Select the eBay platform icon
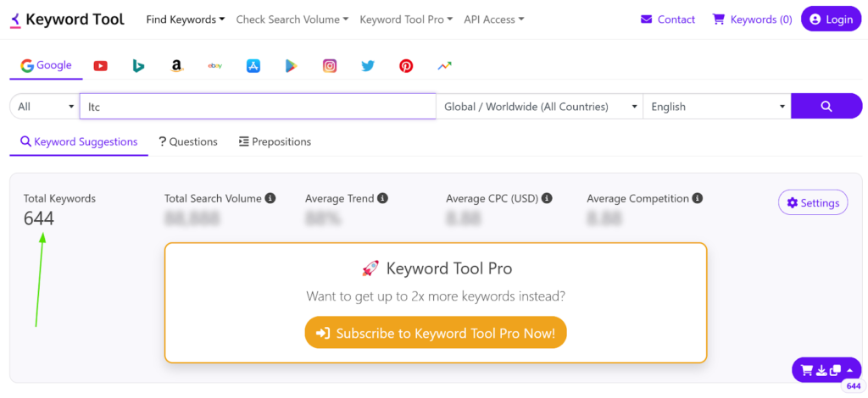The width and height of the screenshot is (868, 398). [215, 66]
